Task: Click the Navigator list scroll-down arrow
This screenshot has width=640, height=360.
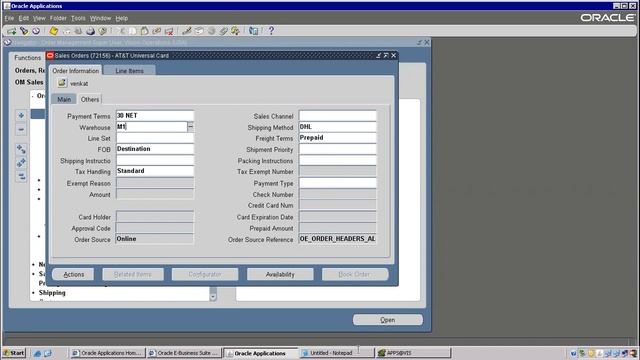Action: tap(213, 296)
